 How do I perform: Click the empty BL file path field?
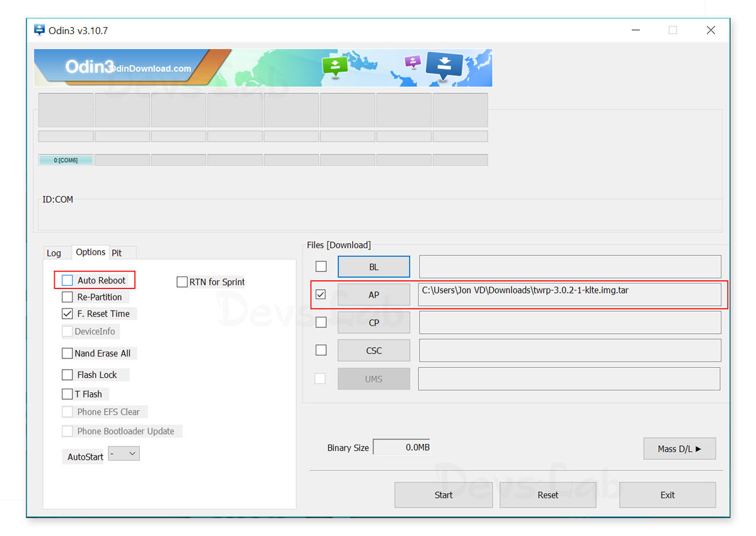(x=570, y=266)
